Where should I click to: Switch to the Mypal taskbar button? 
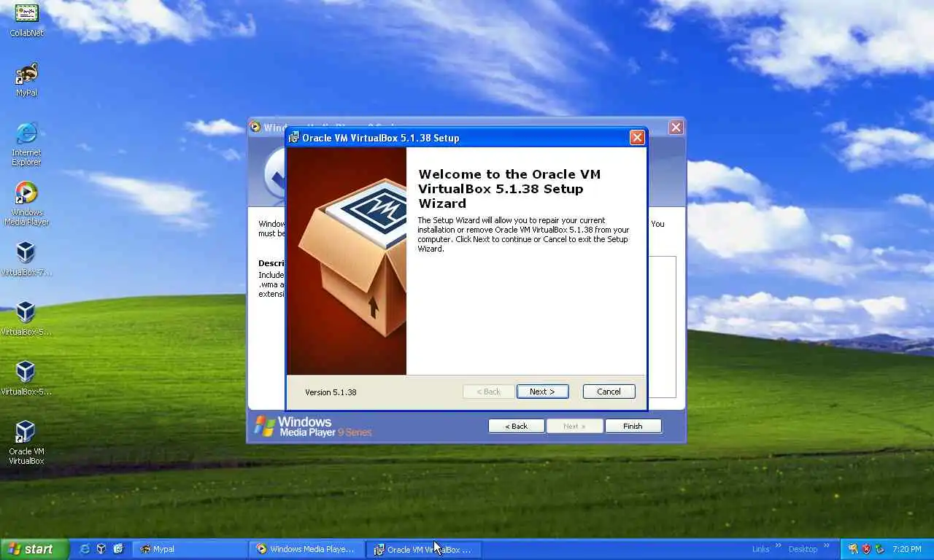pos(190,549)
